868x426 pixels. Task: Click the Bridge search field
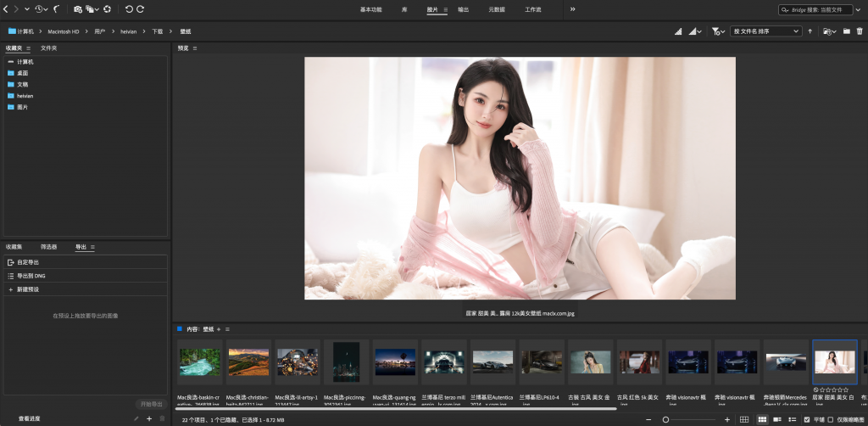point(816,9)
